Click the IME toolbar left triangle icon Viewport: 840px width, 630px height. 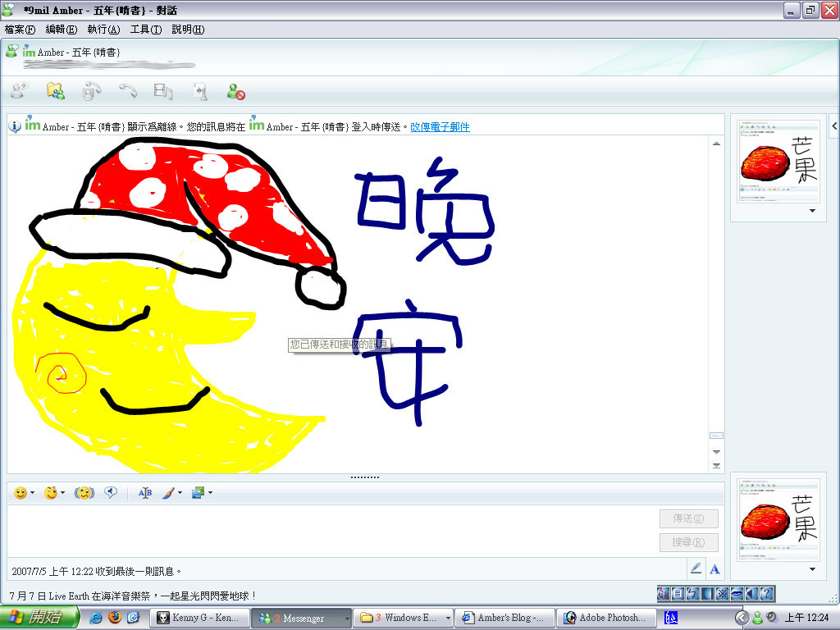pos(751,594)
